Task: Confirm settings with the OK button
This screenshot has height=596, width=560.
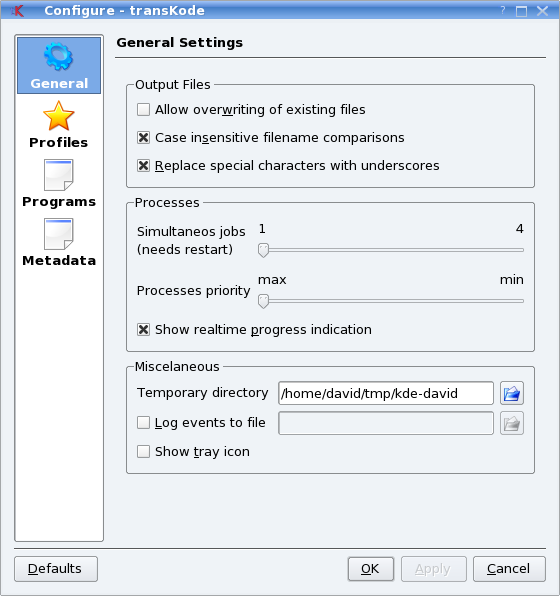Action: [x=371, y=569]
